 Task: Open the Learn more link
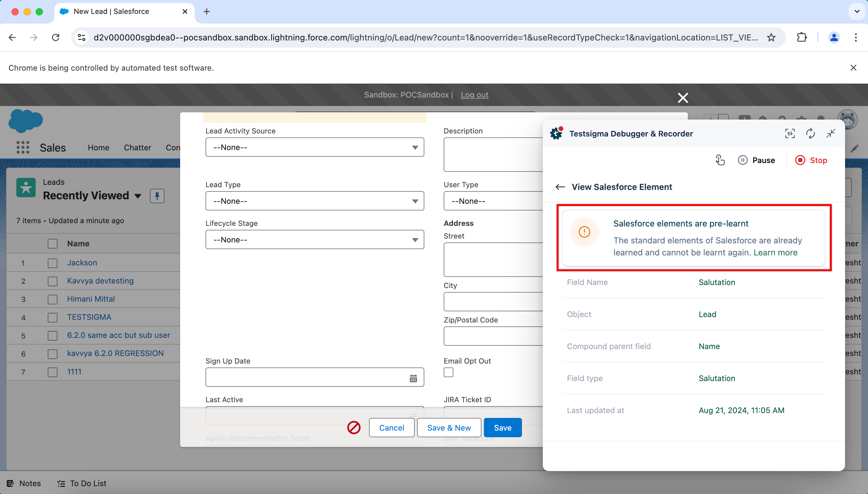(x=775, y=252)
